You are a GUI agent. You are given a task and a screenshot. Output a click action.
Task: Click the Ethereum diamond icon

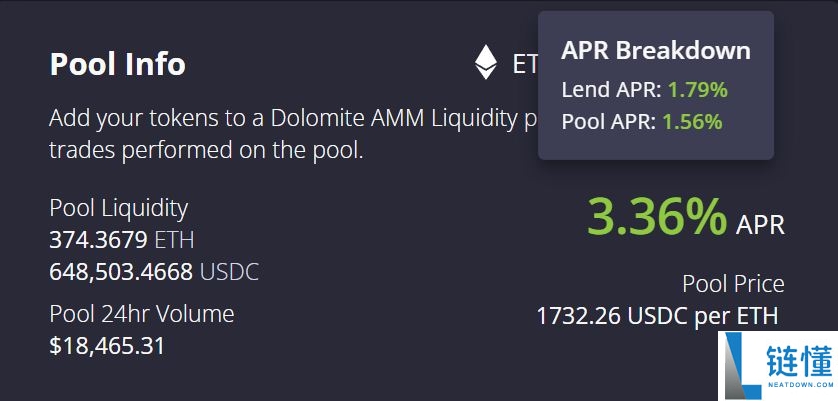point(486,63)
